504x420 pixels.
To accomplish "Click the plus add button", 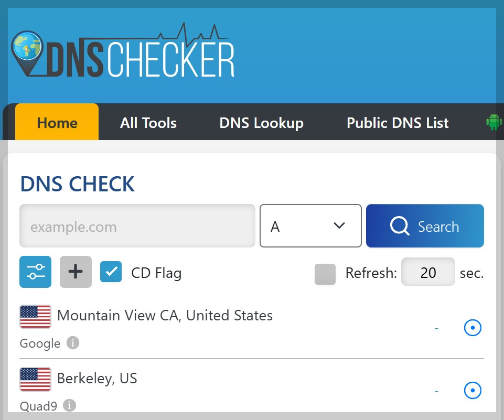I will coord(76,272).
